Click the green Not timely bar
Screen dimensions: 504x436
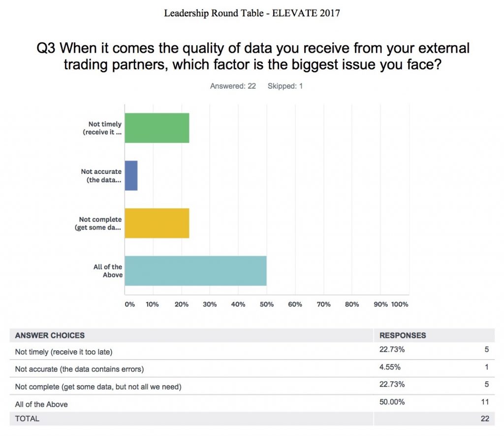157,128
